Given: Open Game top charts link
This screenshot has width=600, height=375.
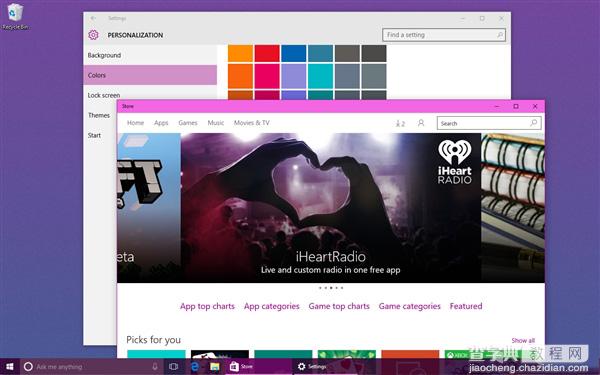Looking at the screenshot, I should point(339,306).
